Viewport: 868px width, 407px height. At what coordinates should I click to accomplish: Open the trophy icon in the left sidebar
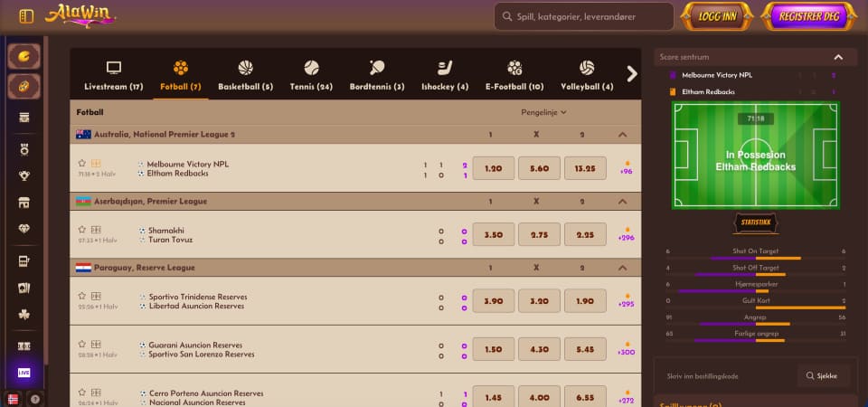(24, 175)
